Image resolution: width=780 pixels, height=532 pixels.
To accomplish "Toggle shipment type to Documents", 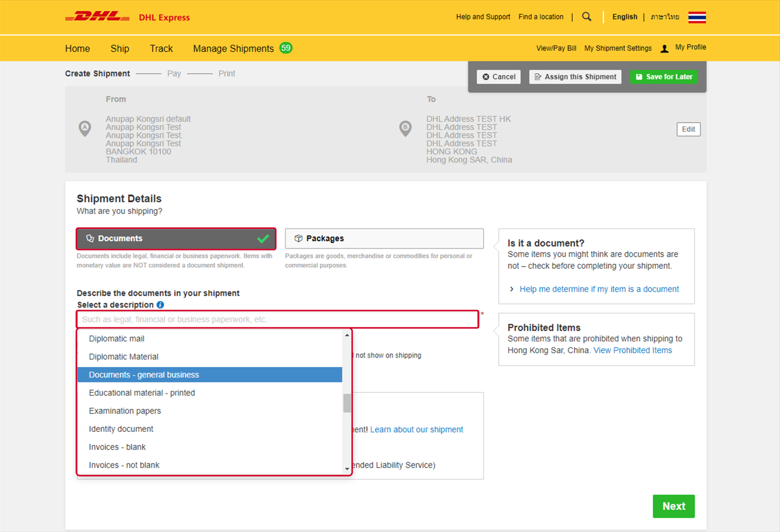I will [x=176, y=238].
